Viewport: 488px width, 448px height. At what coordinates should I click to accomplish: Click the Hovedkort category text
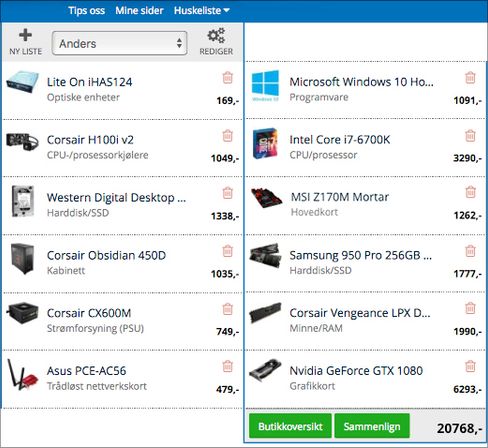[314, 212]
